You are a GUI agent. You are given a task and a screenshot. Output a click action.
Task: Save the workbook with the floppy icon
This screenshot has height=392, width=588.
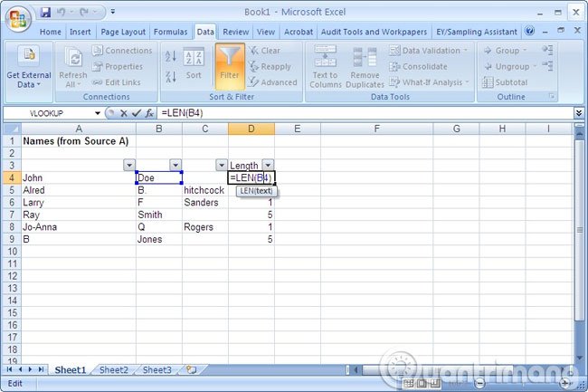pyautogui.click(x=45, y=13)
